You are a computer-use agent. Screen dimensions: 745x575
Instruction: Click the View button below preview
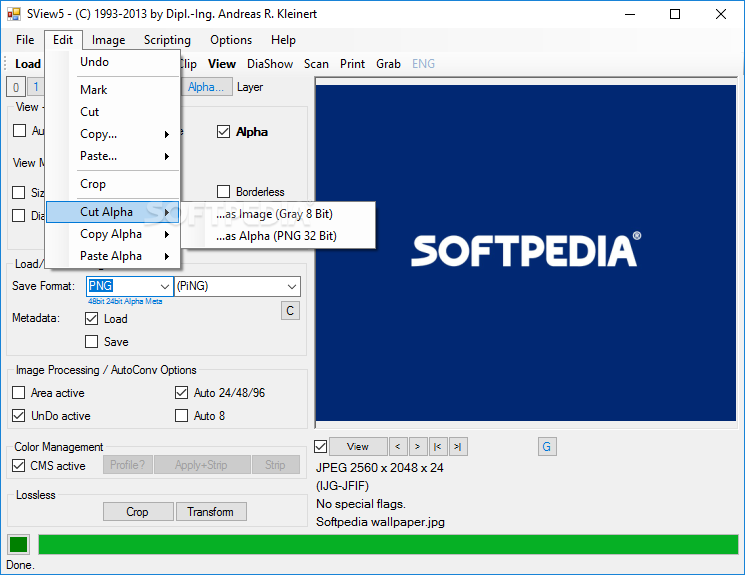pyautogui.click(x=358, y=447)
